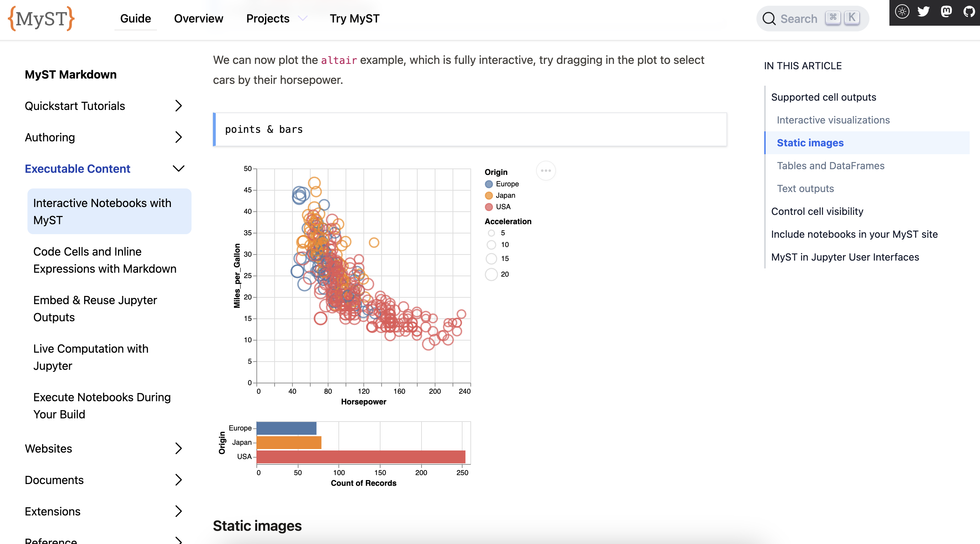Click the Japan legend circle
The image size is (980, 544).
pyautogui.click(x=489, y=196)
